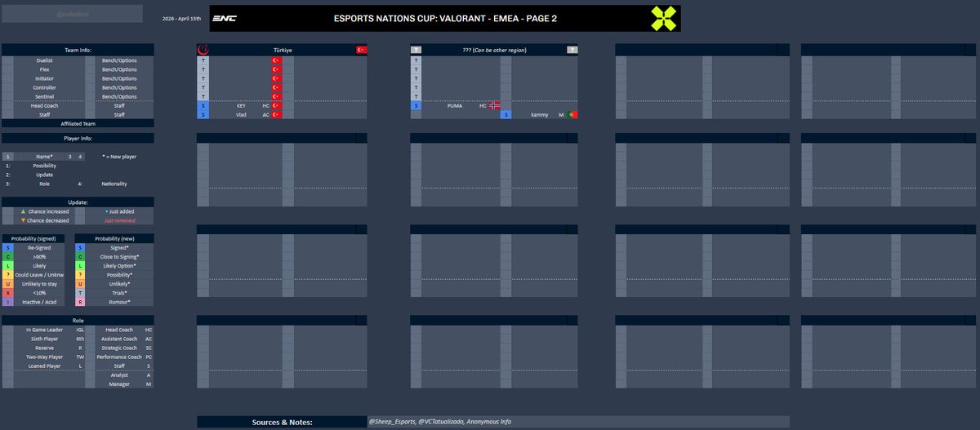Viewport: 980px width, 430px height.
Task: Click the "Player Info:" header
Action: [78, 139]
